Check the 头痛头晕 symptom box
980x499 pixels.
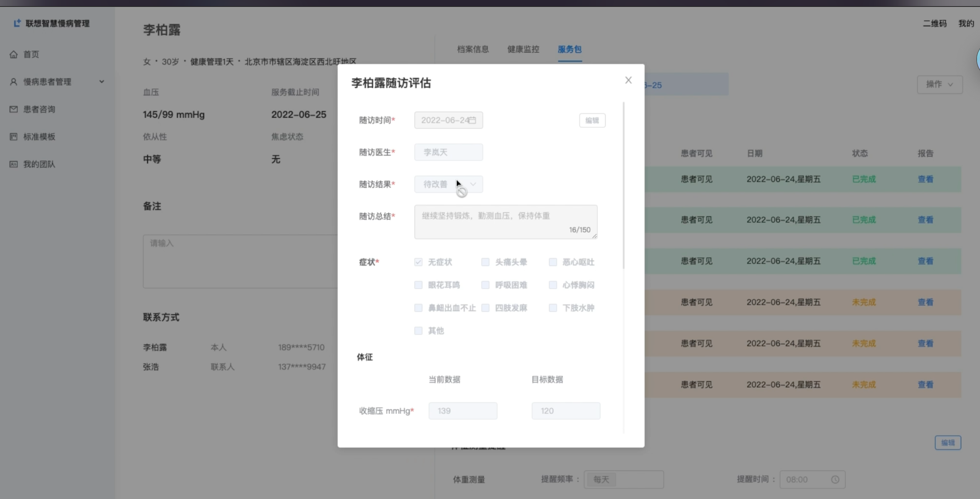point(485,262)
